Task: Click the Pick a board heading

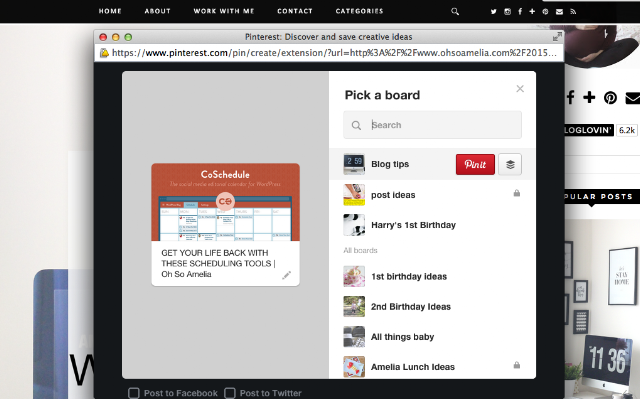Action: [x=382, y=95]
